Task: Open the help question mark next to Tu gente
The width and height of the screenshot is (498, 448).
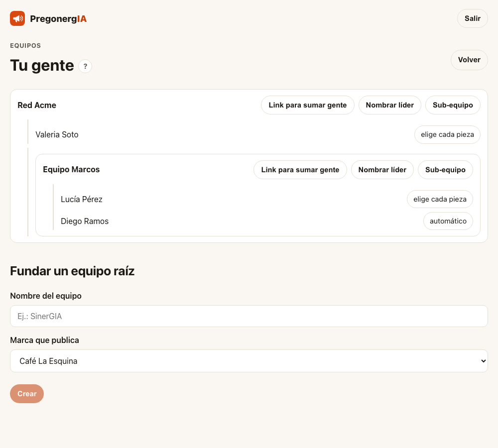Action: point(85,66)
